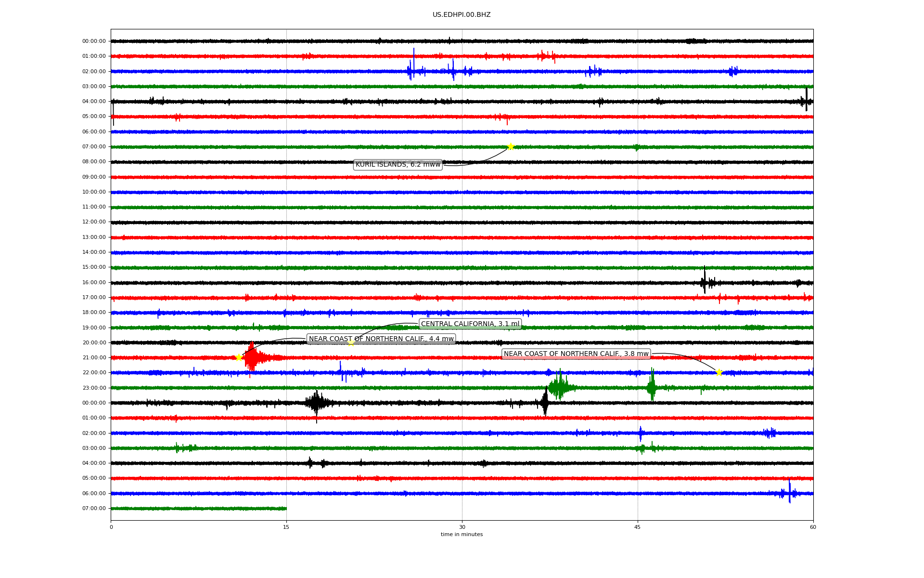Click the large red burst on 21:00:00 trace

pyautogui.click(x=252, y=358)
